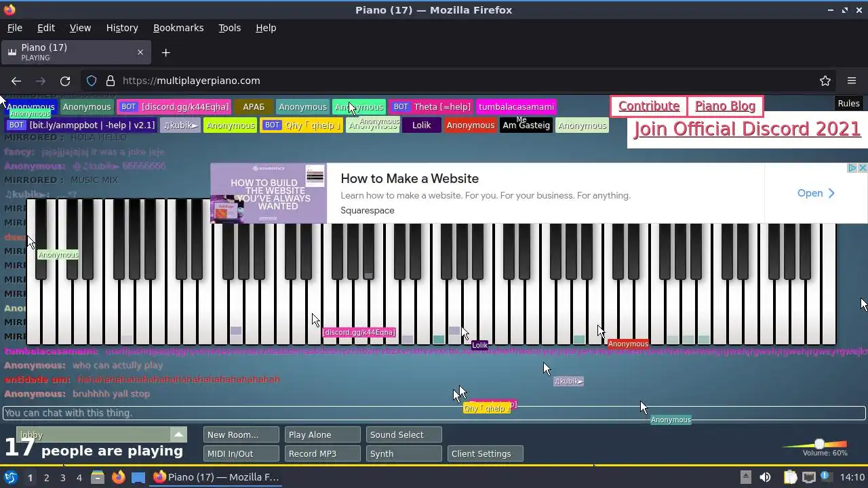
Task: Click the How to Make a Website headline
Action: point(410,179)
